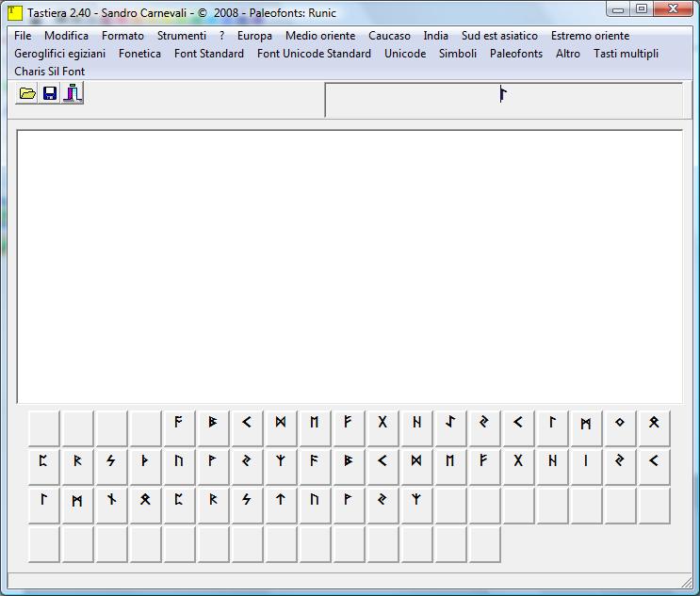This screenshot has height=596, width=700.
Task: Open the Altro menu
Action: (x=568, y=54)
